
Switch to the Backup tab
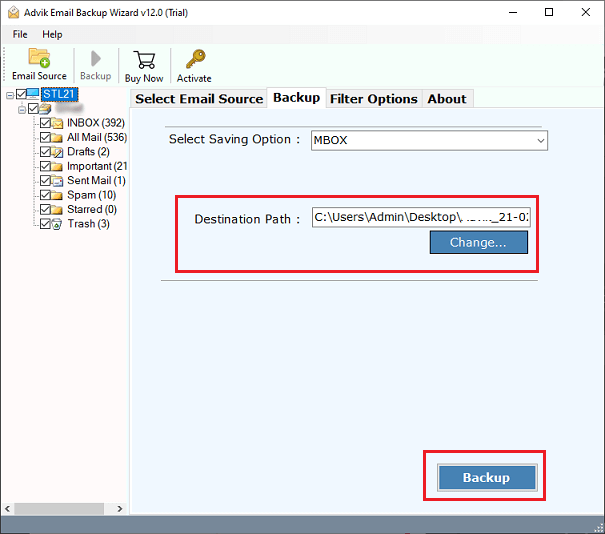coord(296,98)
